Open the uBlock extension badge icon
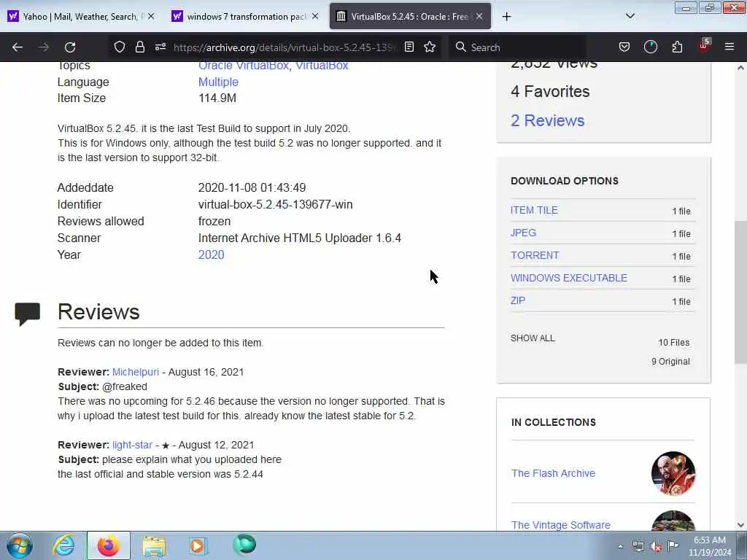 (704, 46)
